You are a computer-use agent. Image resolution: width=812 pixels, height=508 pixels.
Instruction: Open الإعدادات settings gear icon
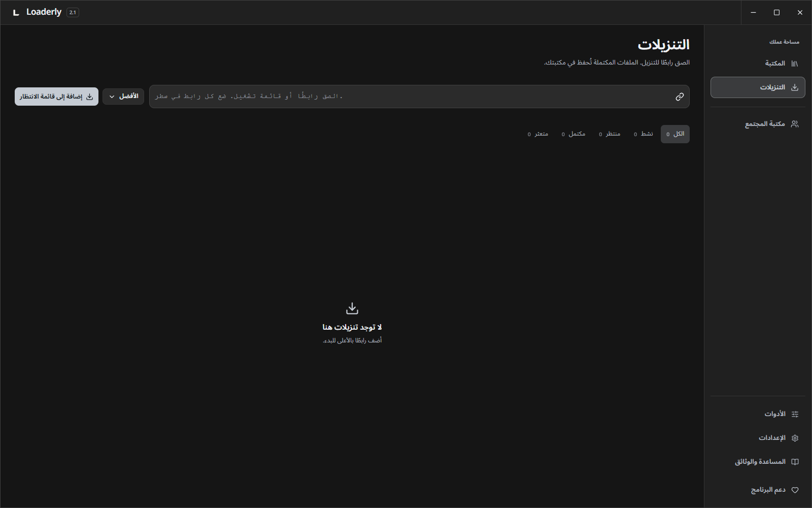(x=795, y=438)
